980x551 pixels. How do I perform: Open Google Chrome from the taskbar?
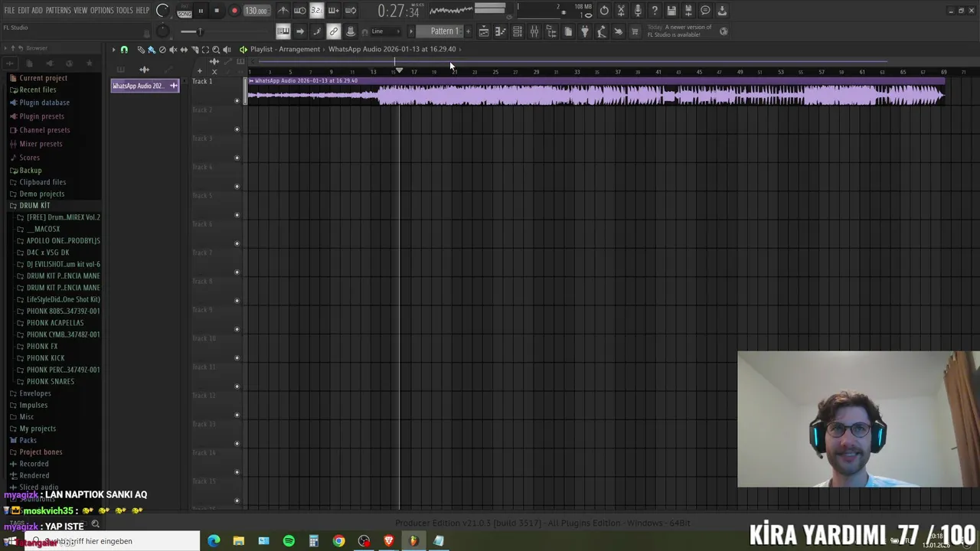click(x=338, y=541)
